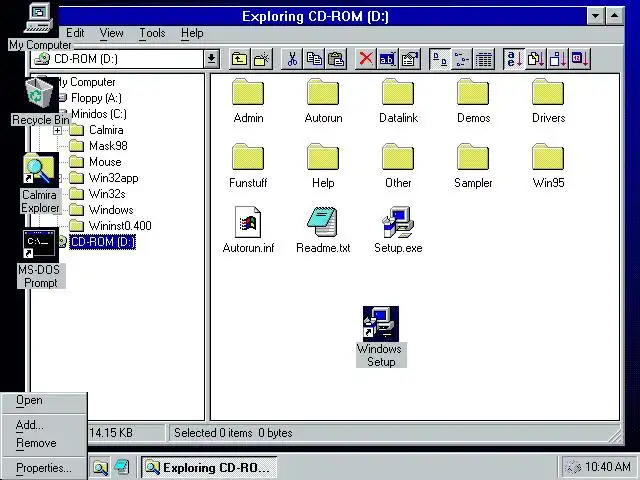Open the Edit menu
The width and height of the screenshot is (640, 480).
click(75, 33)
